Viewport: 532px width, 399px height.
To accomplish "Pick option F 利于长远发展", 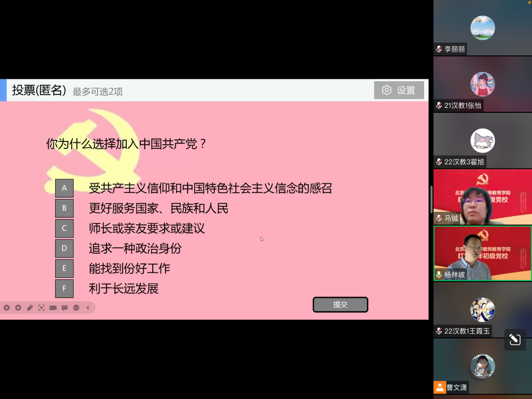I will tap(65, 289).
